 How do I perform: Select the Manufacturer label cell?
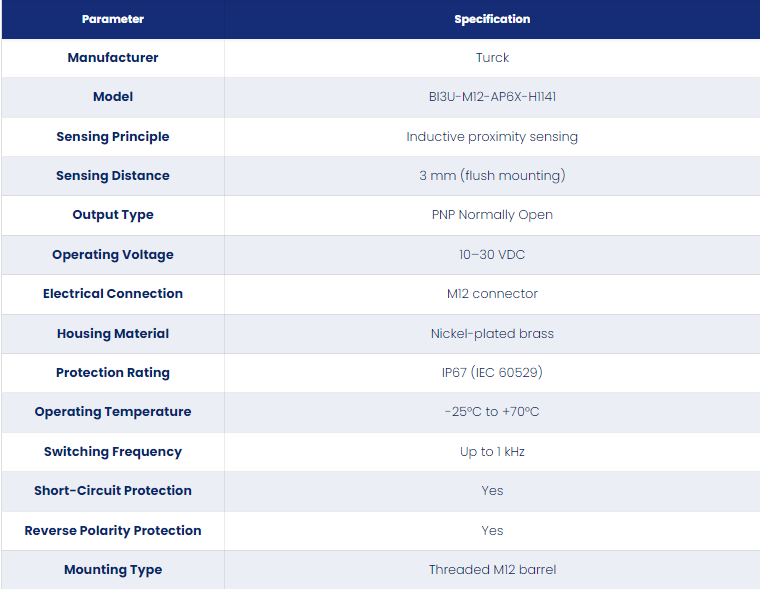[112, 57]
